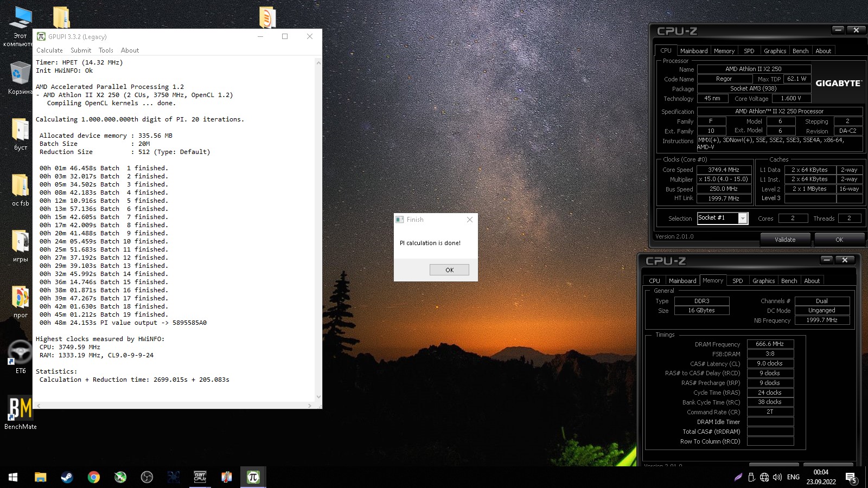Open the Submit menu in GPUPI
The height and width of the screenshot is (488, 868).
pyautogui.click(x=81, y=50)
